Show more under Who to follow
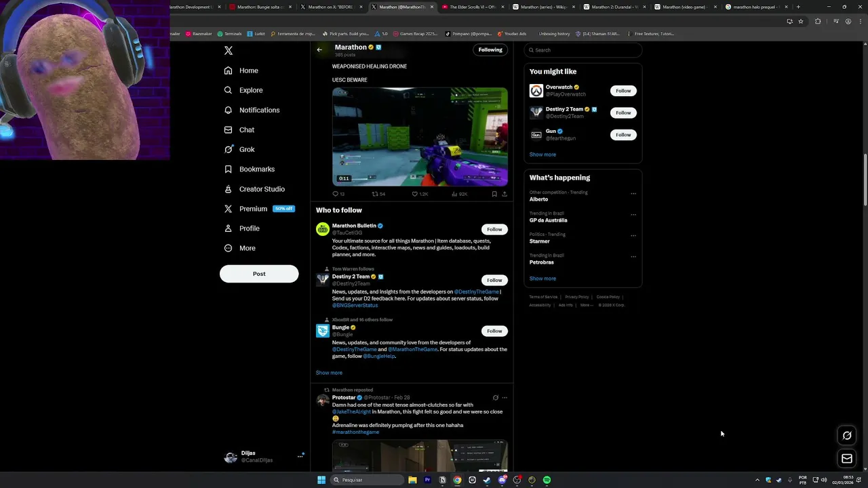The height and width of the screenshot is (488, 868). 329,373
